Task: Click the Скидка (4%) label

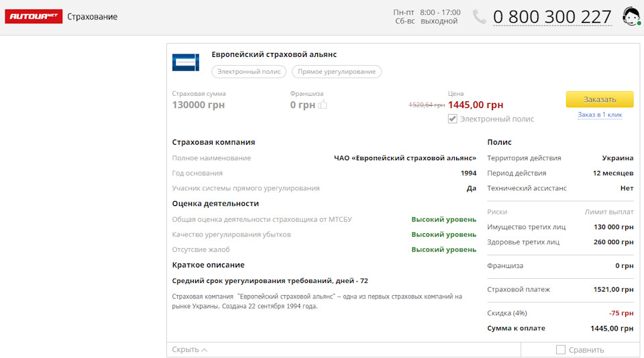Action: (x=507, y=313)
